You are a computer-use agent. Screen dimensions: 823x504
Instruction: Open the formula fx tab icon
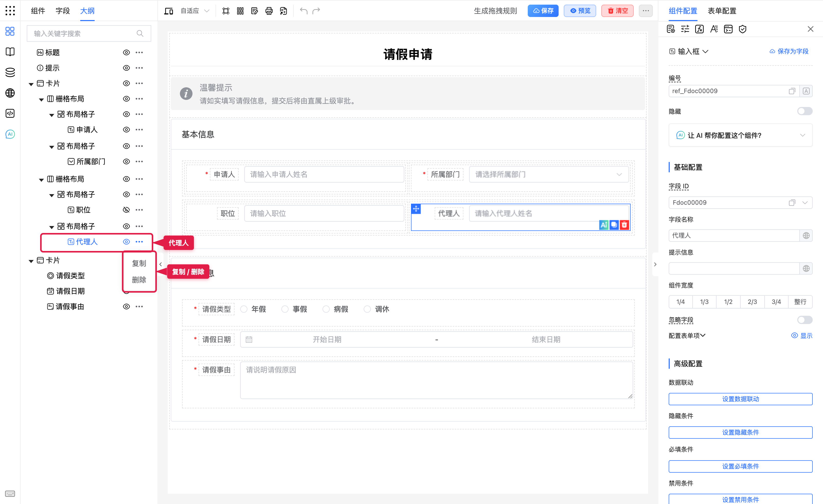point(699,29)
